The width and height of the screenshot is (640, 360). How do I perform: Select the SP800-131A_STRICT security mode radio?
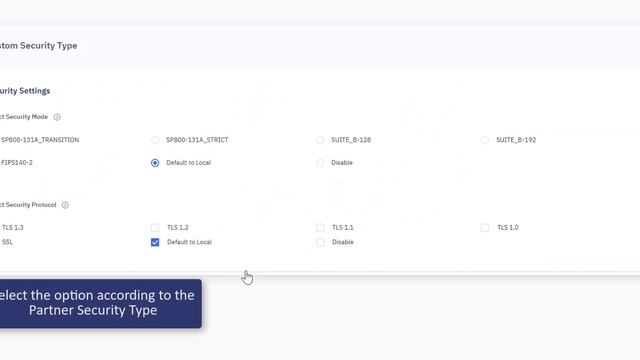pos(155,140)
